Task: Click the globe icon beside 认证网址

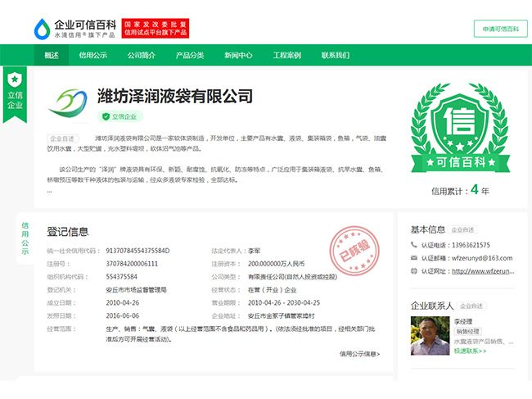Action: click(413, 271)
